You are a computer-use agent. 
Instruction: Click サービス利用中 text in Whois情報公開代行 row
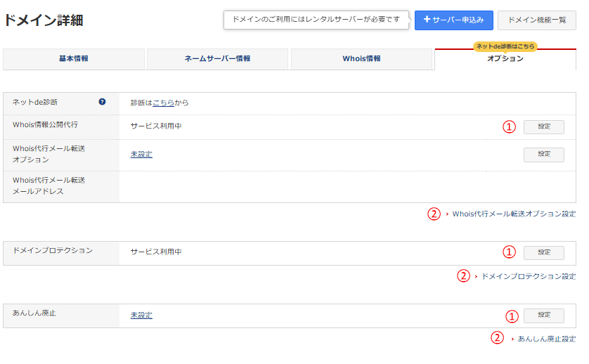pos(156,126)
